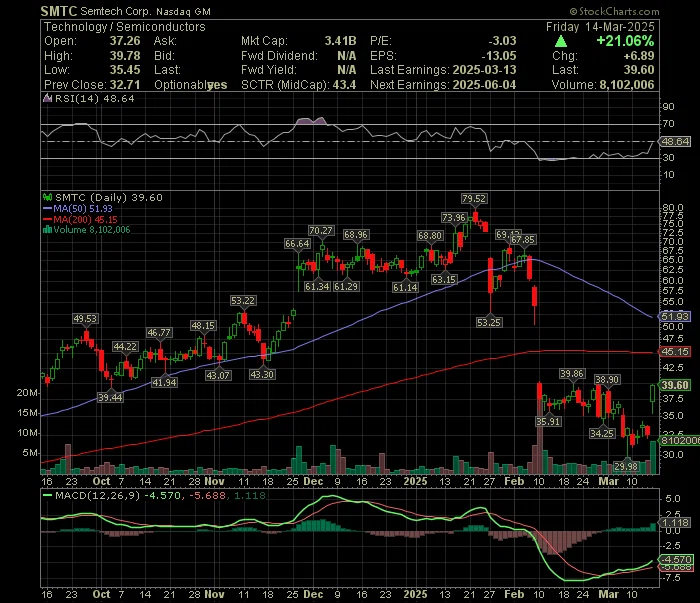Image resolution: width=700 pixels, height=603 pixels.
Task: Click the Volume 8,102,006 header value
Action: (x=627, y=85)
